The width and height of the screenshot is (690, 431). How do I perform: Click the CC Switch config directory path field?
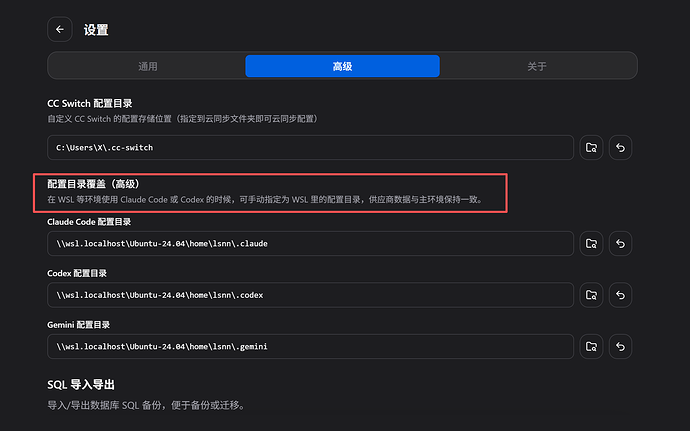click(x=310, y=147)
